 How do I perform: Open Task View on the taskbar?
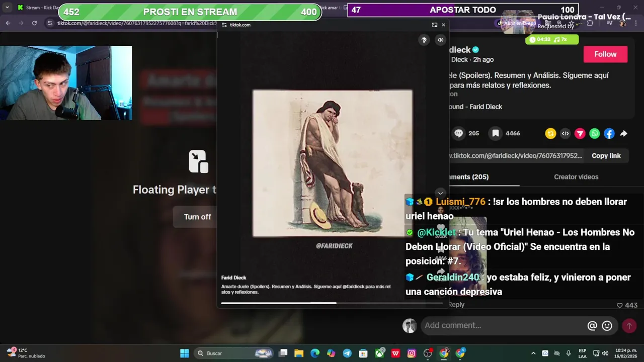283,353
